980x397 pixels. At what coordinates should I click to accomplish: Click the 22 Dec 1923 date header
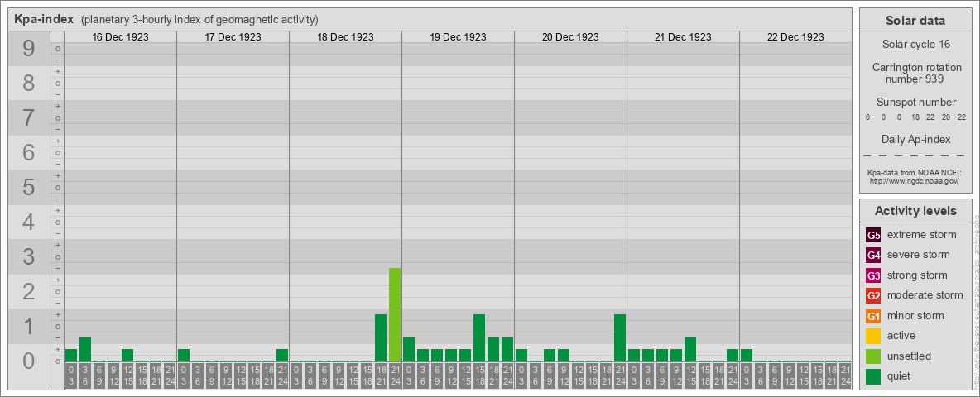[x=795, y=37]
